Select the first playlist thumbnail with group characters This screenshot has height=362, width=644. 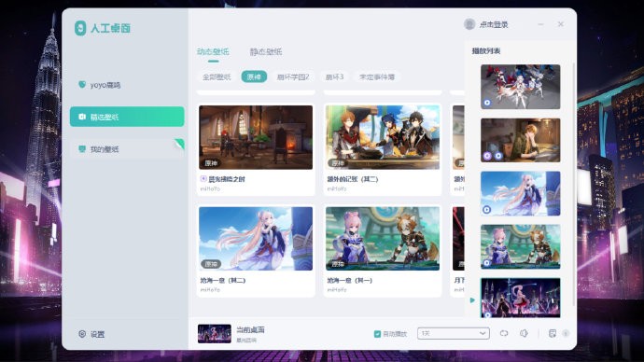pos(521,87)
